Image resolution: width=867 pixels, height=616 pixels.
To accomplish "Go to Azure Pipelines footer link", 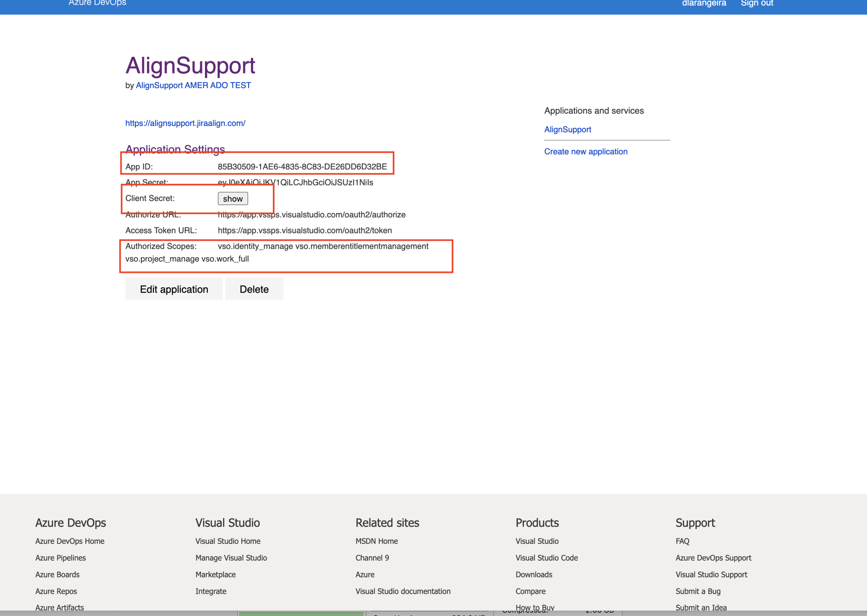I will coord(60,558).
